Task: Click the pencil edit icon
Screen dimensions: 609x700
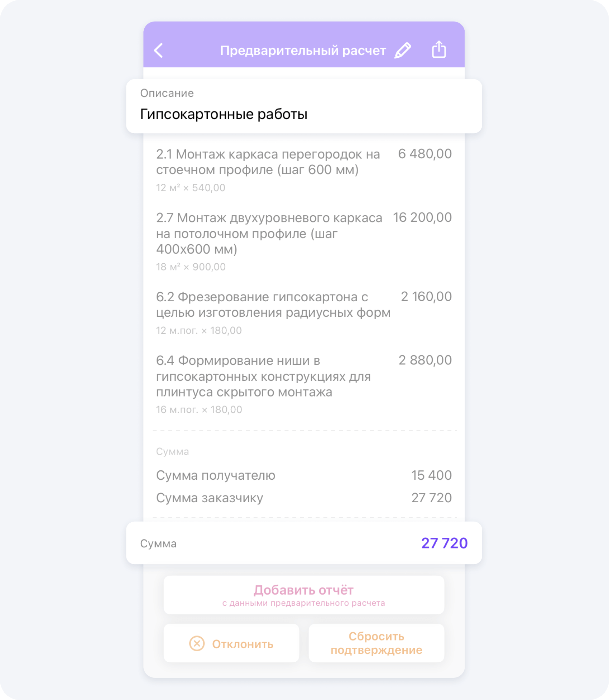Action: coord(403,51)
